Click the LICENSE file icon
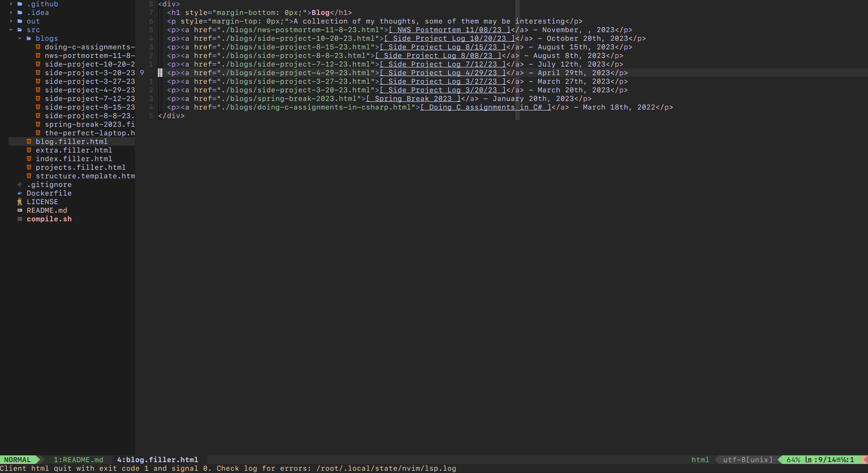 20,202
